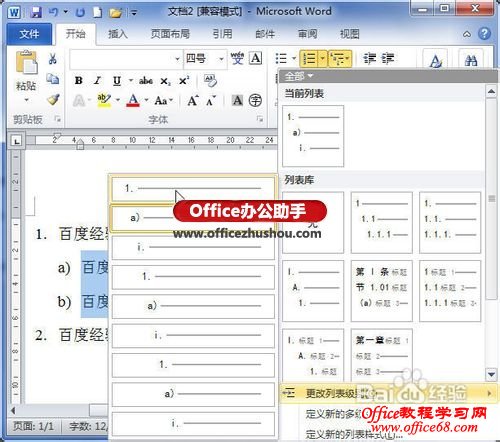Open 更改列表级别 submenu
Viewport: 500px width, 442px height.
pos(388,393)
